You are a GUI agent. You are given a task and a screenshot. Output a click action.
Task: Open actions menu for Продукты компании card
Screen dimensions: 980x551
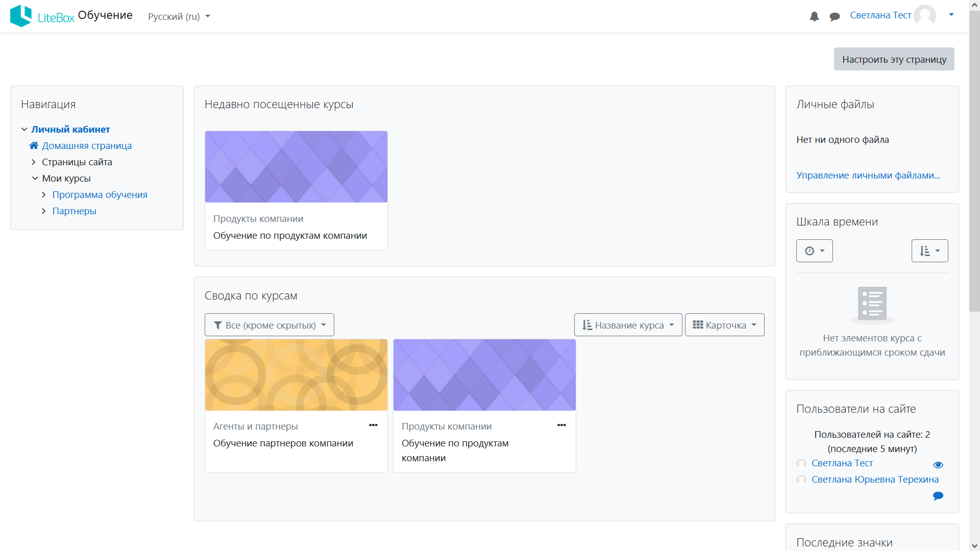pyautogui.click(x=561, y=425)
